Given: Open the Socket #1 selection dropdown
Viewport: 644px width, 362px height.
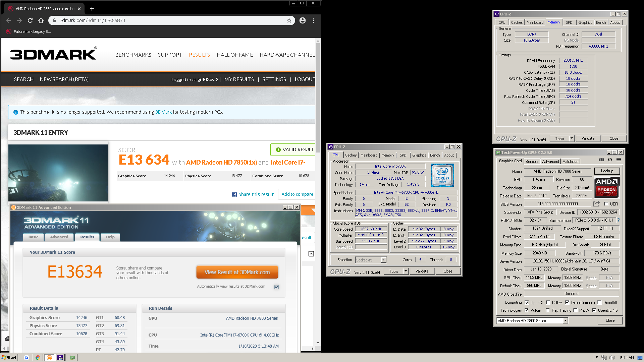Looking at the screenshot, I should coord(383,260).
